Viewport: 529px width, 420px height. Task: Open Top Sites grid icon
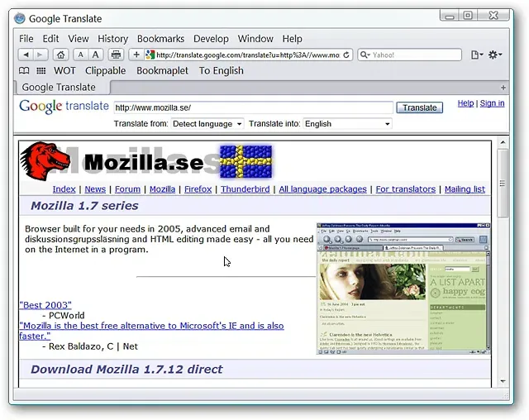point(41,71)
